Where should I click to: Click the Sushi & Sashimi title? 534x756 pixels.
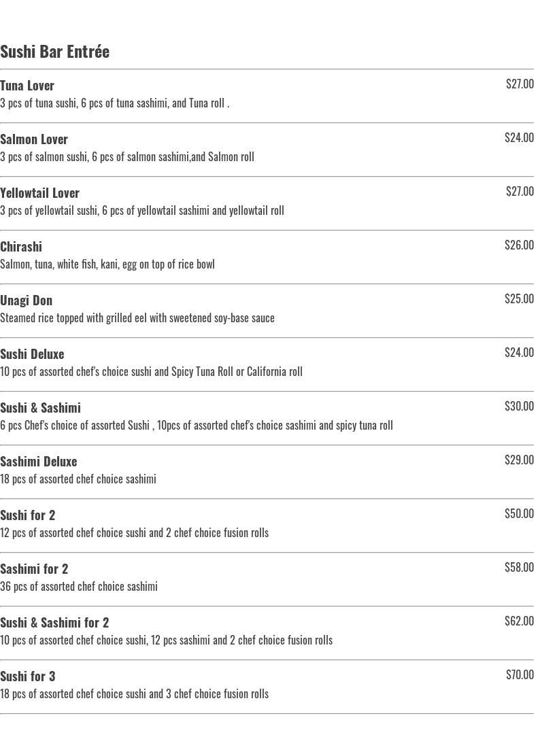point(41,408)
